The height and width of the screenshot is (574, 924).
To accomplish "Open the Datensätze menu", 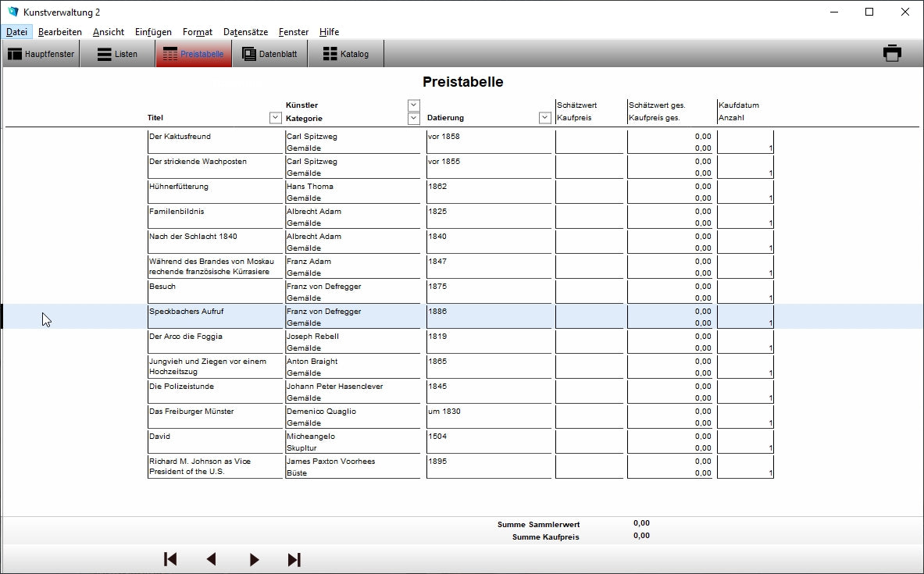I will pos(245,32).
